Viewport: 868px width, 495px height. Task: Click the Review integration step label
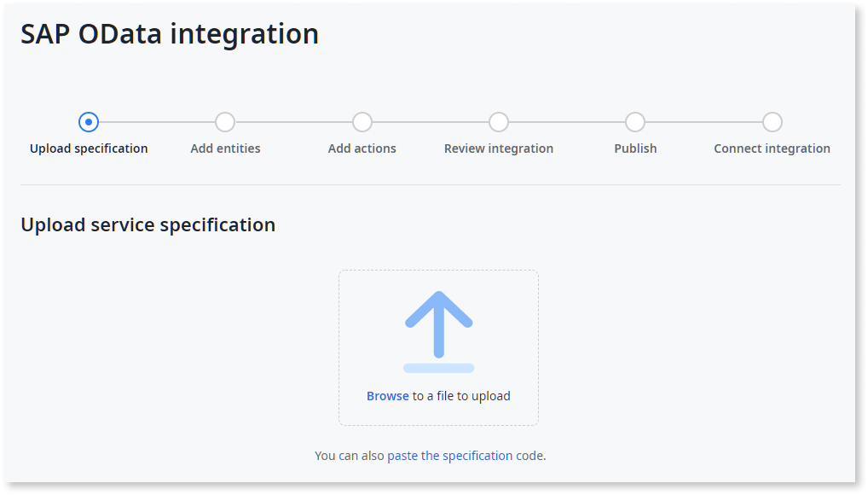(498, 148)
